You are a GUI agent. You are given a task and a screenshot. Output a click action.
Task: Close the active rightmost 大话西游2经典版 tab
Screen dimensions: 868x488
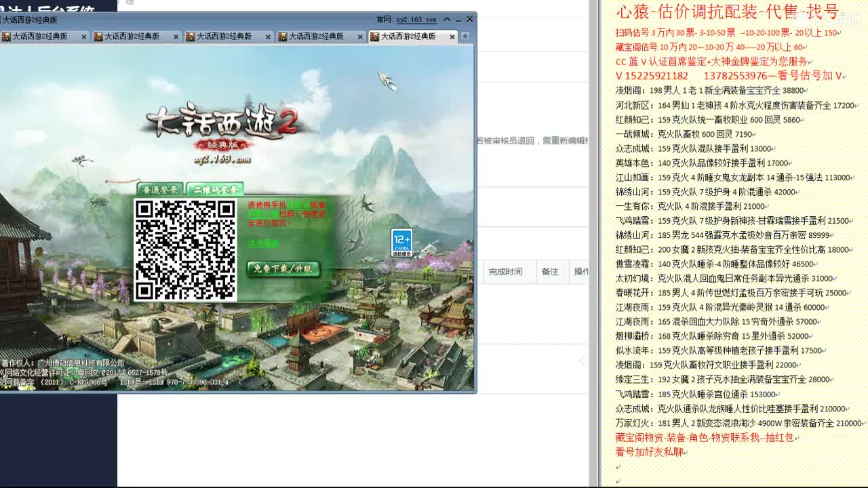[x=452, y=37]
